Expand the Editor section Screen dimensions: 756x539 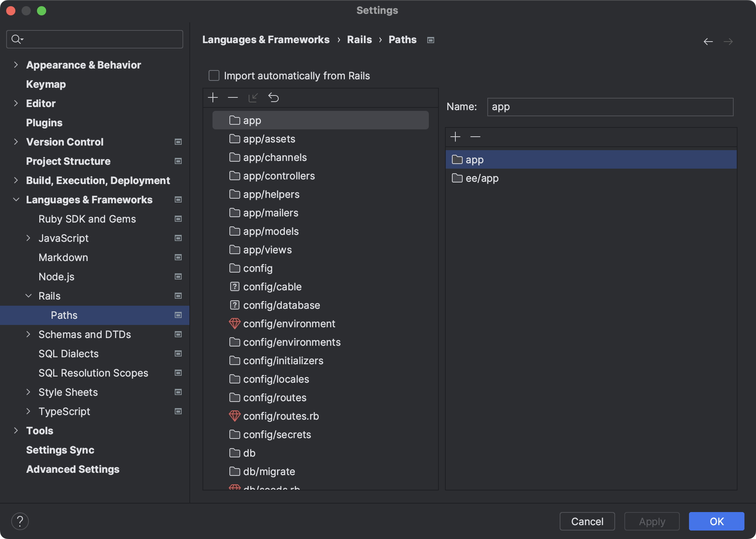[x=16, y=103]
